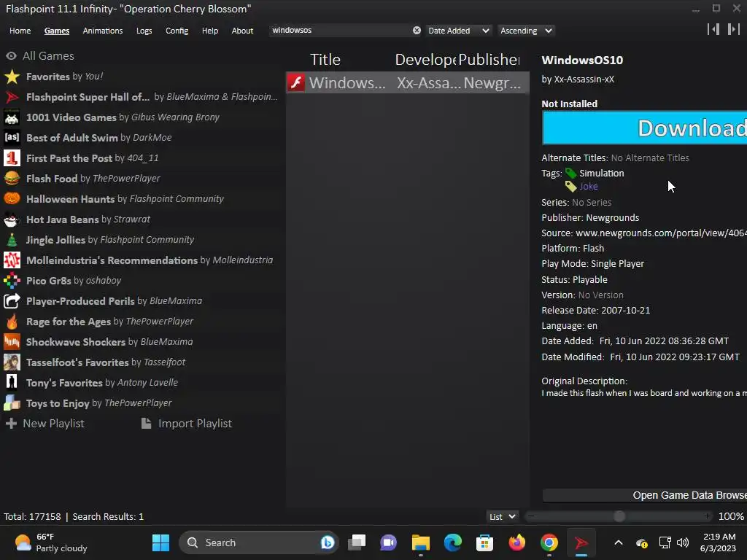The width and height of the screenshot is (747, 560).
Task: Click the Import Playlist button
Action: pos(187,424)
